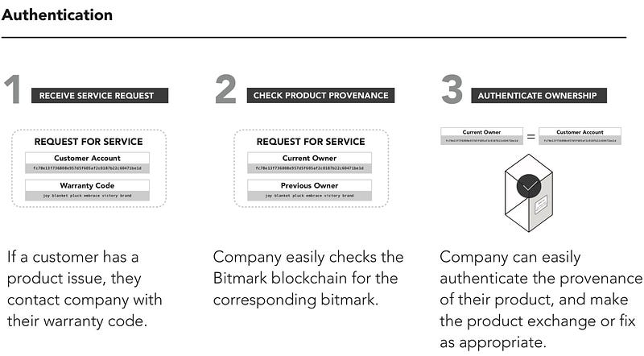The width and height of the screenshot is (644, 356).
Task: Click the large step number 3
Action: (452, 89)
